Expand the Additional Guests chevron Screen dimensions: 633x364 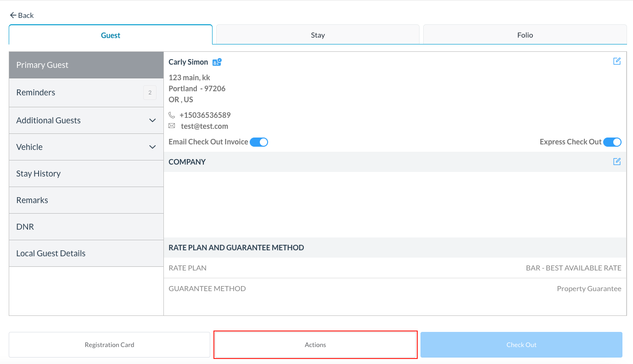(152, 121)
